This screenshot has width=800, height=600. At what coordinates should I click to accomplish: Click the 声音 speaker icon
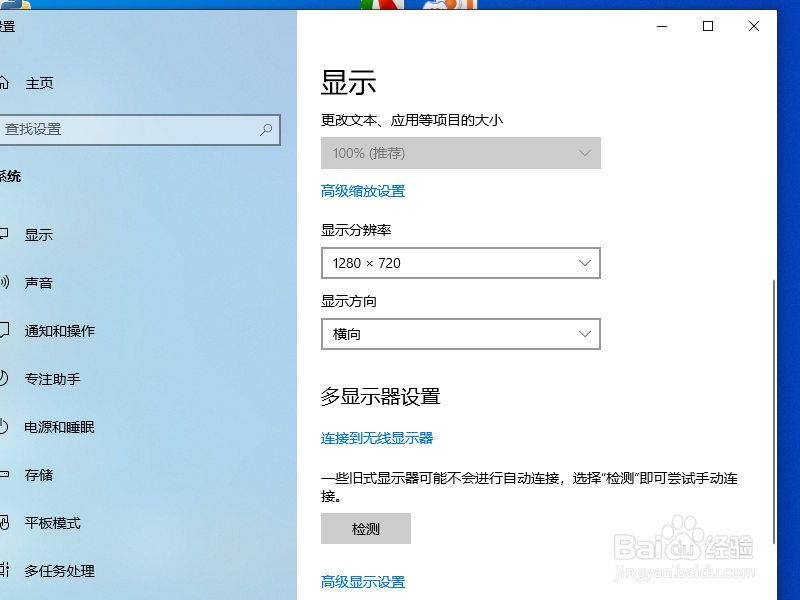point(4,282)
